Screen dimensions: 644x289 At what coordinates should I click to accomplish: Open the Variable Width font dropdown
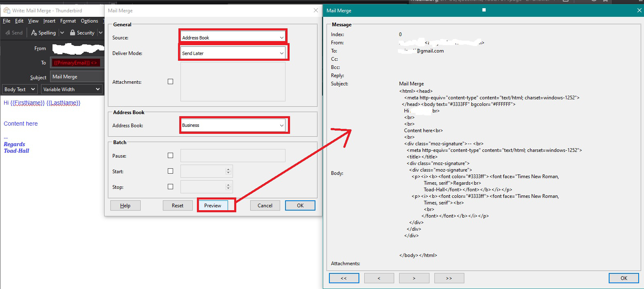click(x=71, y=89)
